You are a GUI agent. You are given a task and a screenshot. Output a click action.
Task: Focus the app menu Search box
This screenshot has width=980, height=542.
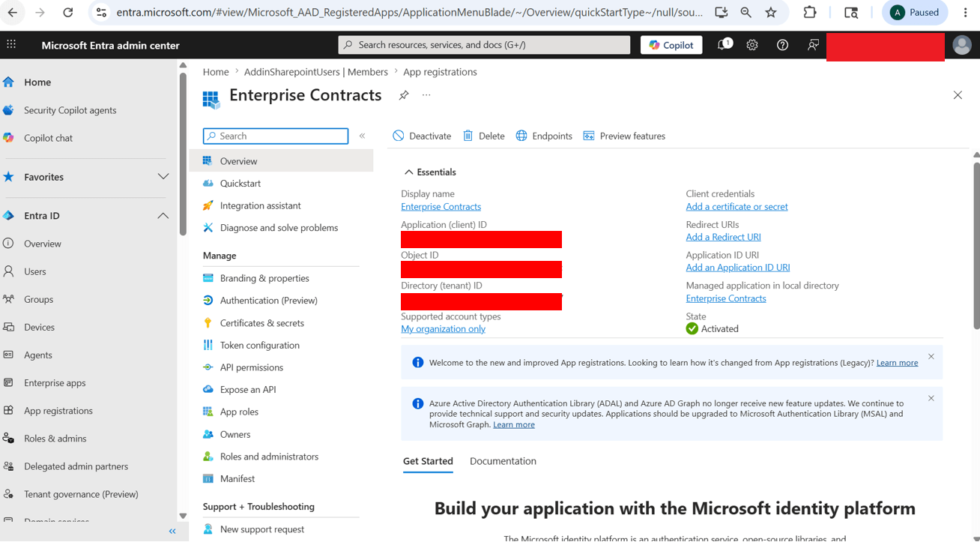276,136
